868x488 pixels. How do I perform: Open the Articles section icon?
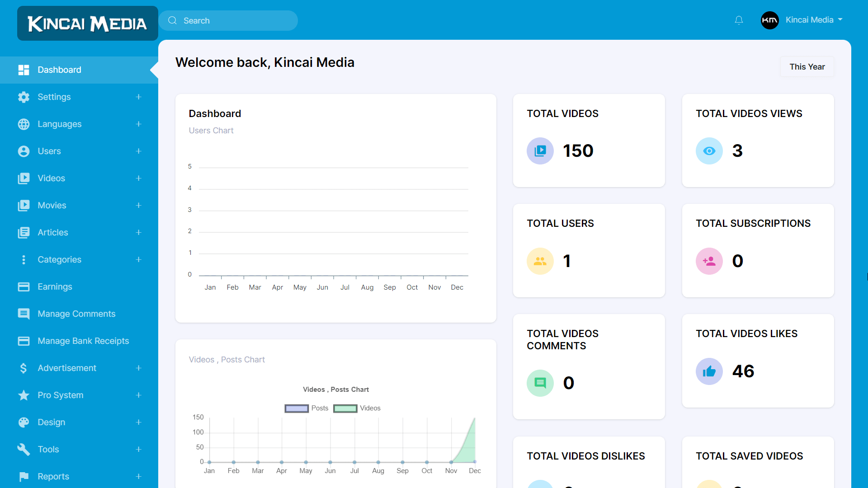coord(24,232)
